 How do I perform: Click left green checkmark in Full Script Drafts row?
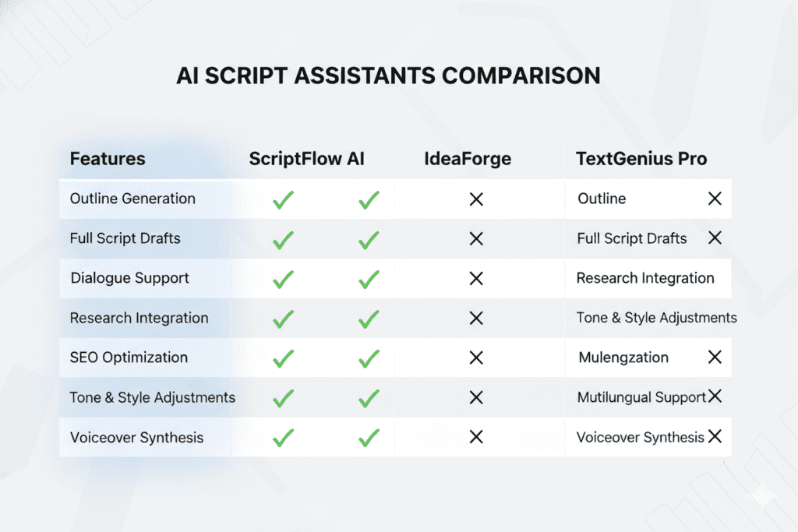pyautogui.click(x=283, y=240)
